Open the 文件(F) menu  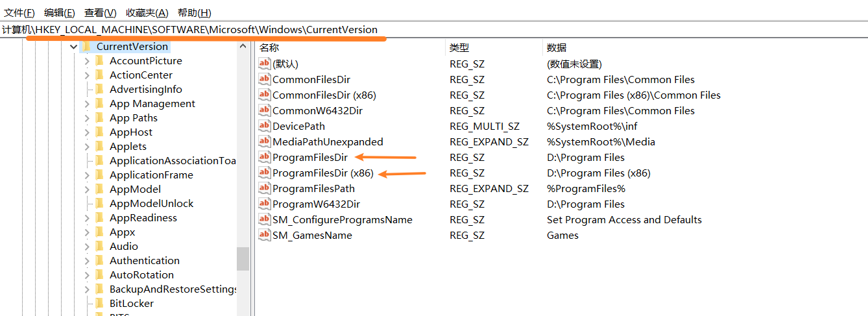[x=19, y=12]
